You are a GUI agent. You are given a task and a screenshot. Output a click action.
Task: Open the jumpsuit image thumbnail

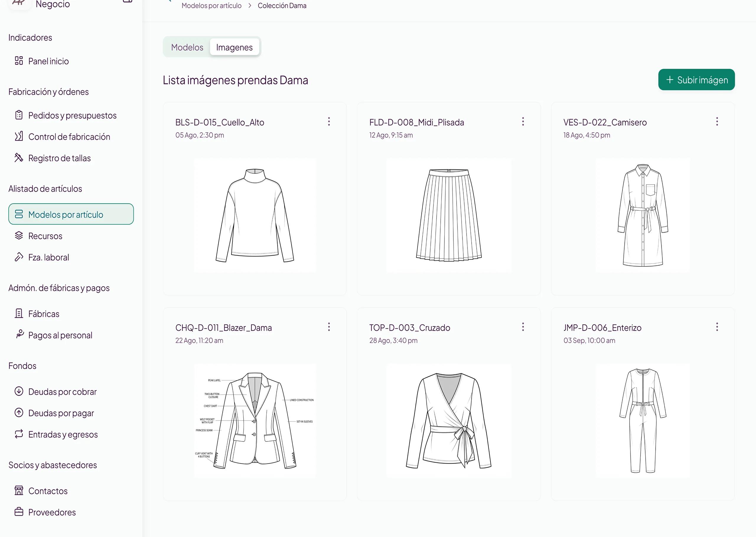pyautogui.click(x=643, y=421)
